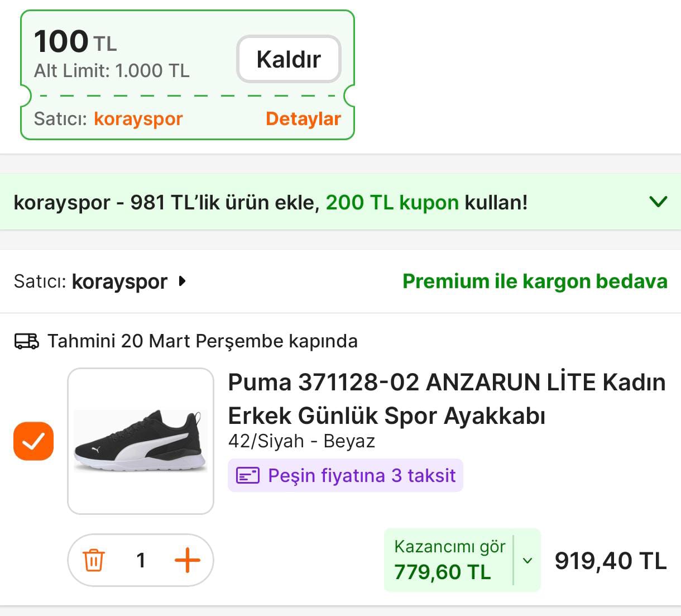Screen dimensions: 681x616
Task: Open korayspor seller link in coupon
Action: [x=138, y=119]
